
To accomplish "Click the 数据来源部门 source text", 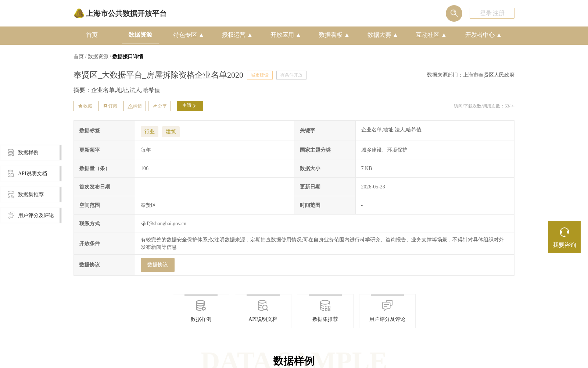I will tap(471, 75).
